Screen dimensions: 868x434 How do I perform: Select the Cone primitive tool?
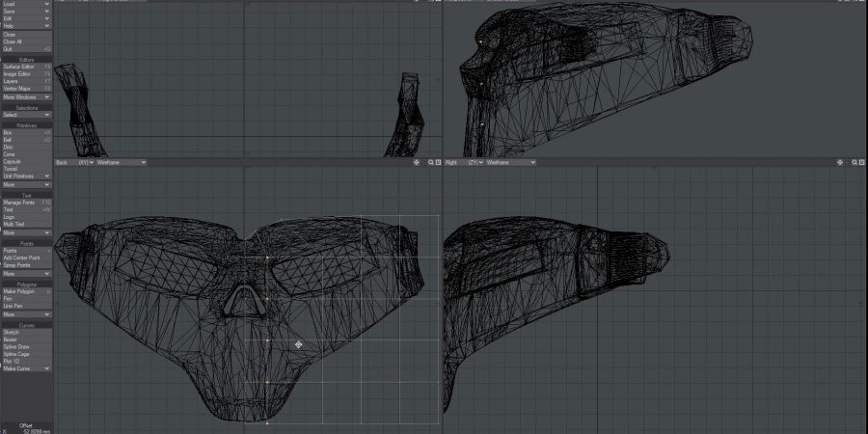pos(26,154)
